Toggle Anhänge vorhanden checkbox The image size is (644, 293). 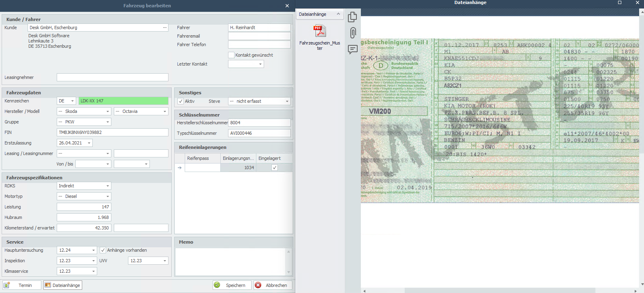tap(103, 250)
